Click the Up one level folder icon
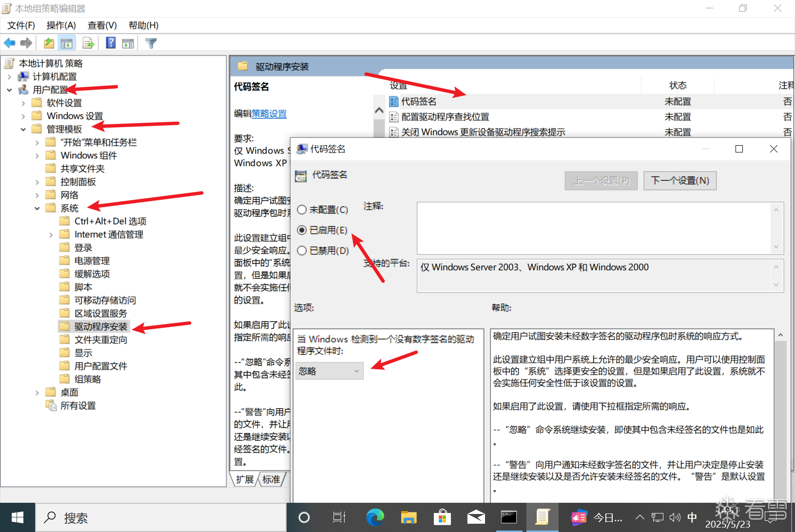Image resolution: width=795 pixels, height=532 pixels. pos(49,43)
